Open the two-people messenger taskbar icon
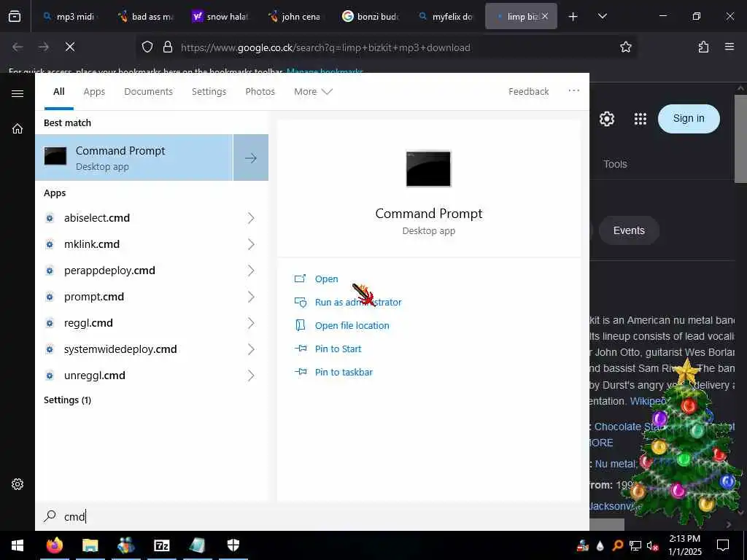Viewport: 747px width, 560px height. tap(125, 545)
